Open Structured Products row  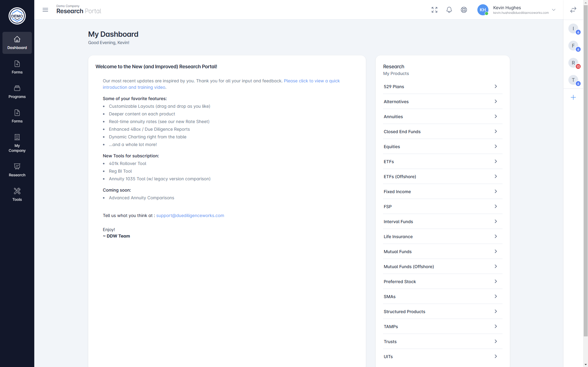click(x=443, y=312)
